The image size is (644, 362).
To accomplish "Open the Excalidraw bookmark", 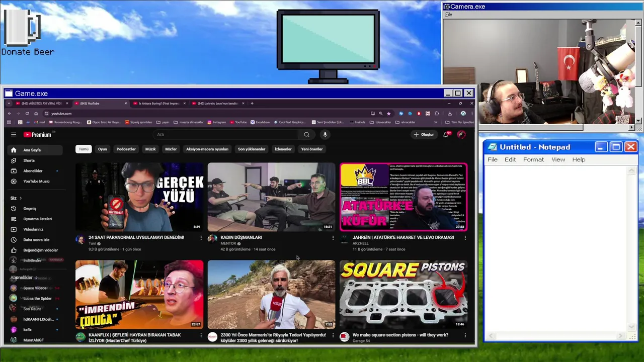I will point(260,122).
